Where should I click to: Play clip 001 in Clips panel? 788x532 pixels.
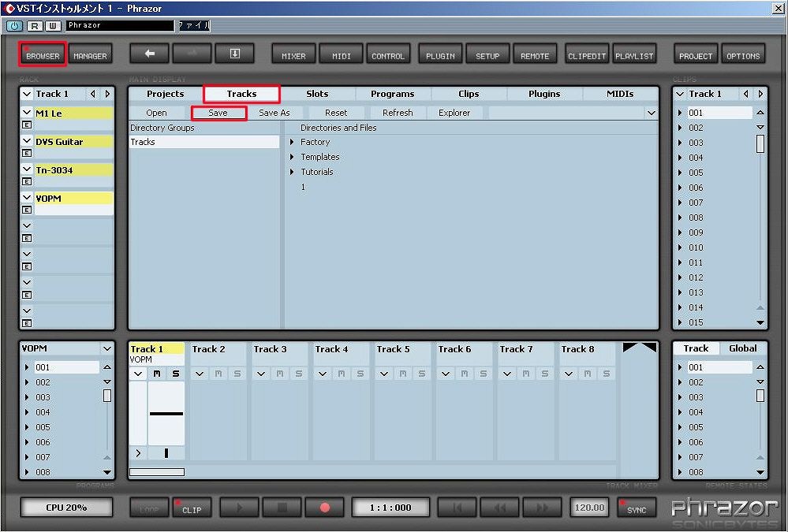point(681,113)
